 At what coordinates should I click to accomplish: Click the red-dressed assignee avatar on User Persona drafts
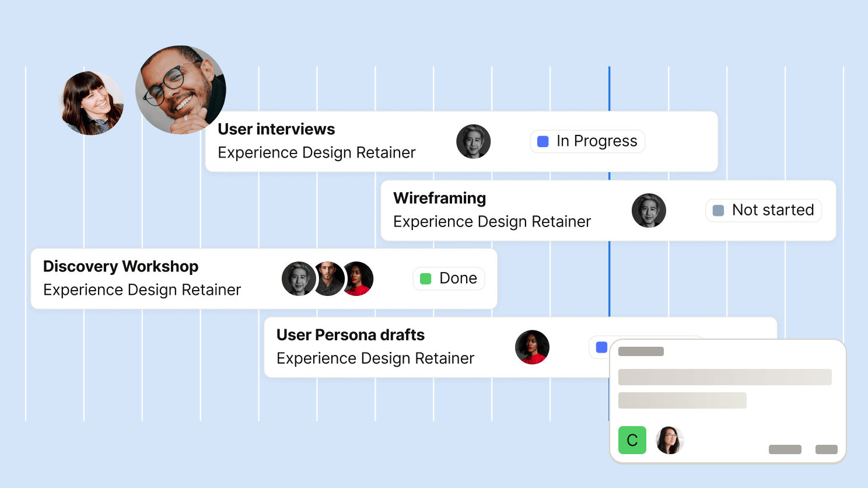(x=532, y=347)
